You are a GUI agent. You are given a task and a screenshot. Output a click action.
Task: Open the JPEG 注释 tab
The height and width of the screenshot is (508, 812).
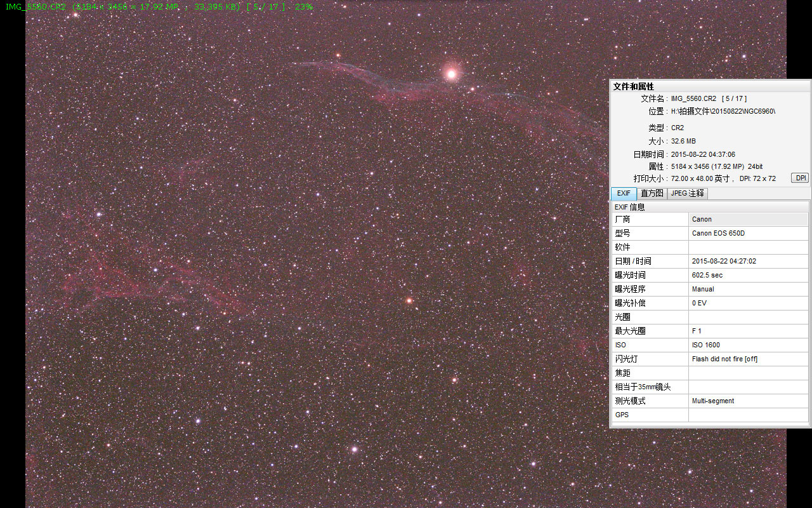[687, 193]
